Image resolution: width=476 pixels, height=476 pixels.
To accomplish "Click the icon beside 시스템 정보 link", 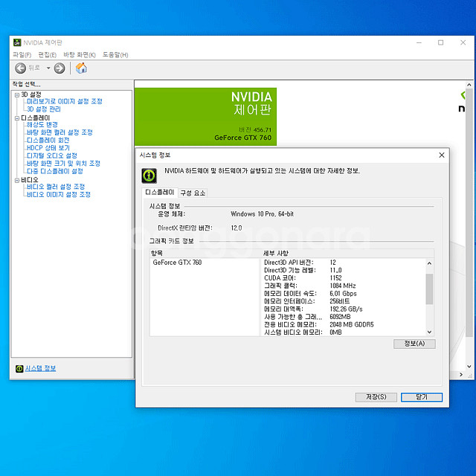I will point(19,369).
